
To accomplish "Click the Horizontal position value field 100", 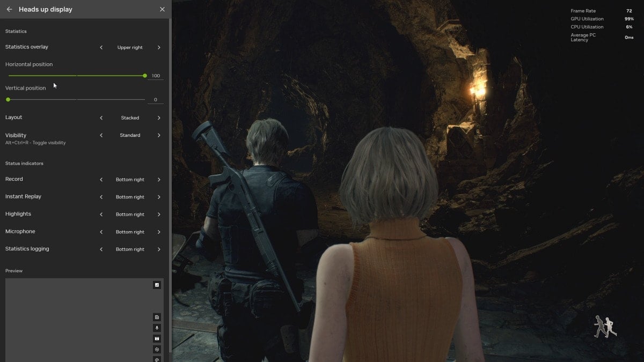I will click(x=156, y=76).
